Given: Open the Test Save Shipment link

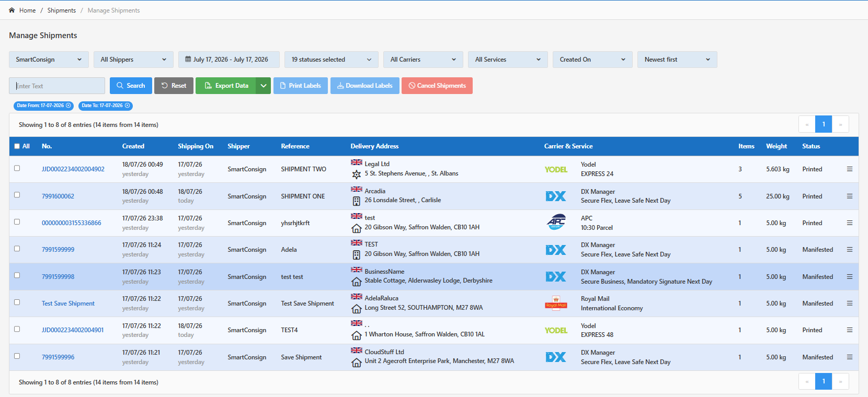Looking at the screenshot, I should tap(68, 303).
